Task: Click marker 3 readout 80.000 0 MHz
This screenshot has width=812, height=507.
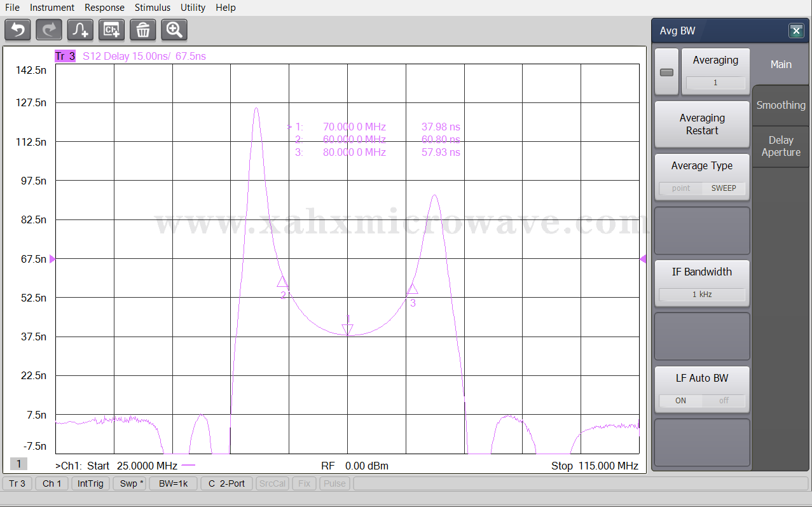Action: coord(354,152)
